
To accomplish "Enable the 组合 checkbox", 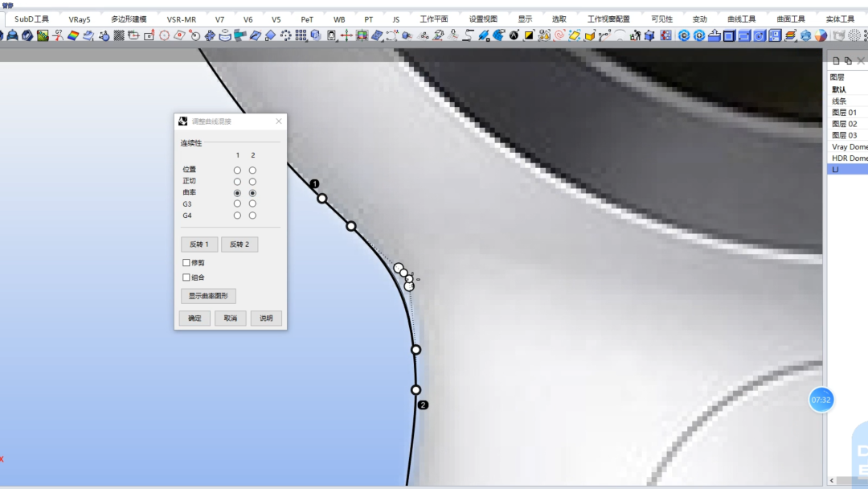I will pos(186,277).
